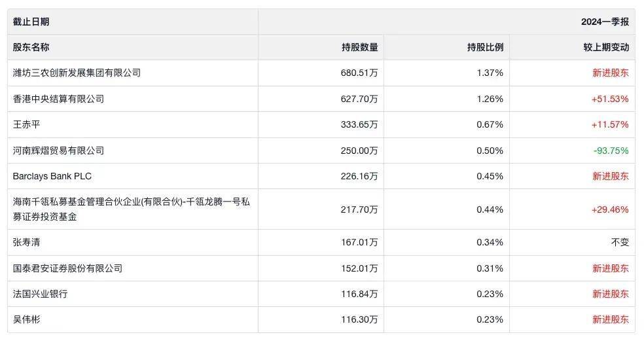Click shareholder 香港中央结算有限公司
The image size is (644, 337).
click(58, 99)
